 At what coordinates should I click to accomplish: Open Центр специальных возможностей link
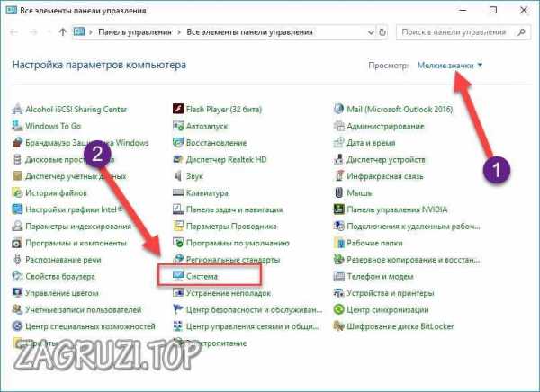click(90, 326)
